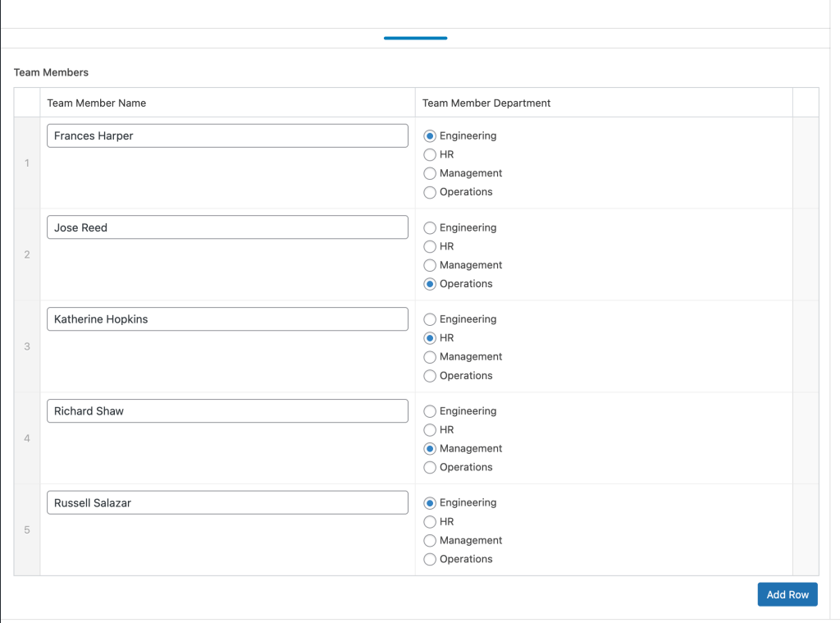Pick Operations for Richard Shaw

pos(430,467)
